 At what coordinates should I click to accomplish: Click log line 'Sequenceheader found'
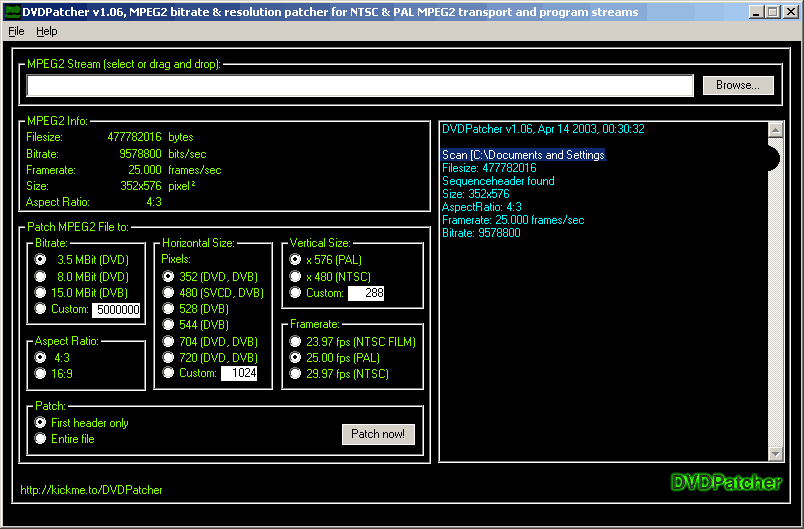coord(498,181)
